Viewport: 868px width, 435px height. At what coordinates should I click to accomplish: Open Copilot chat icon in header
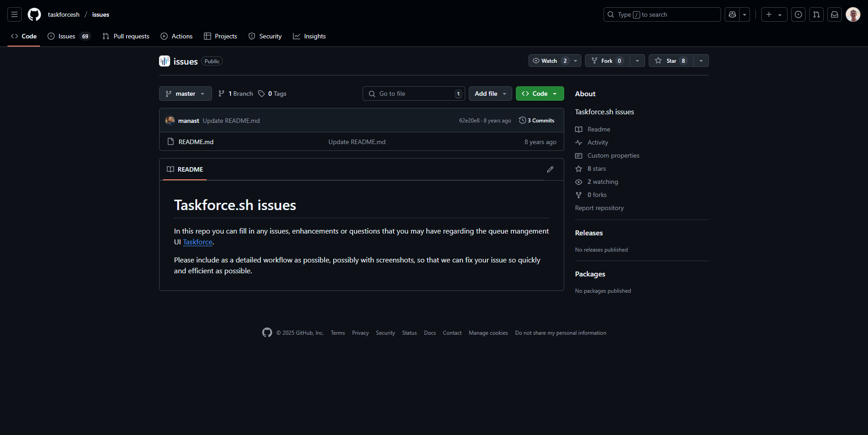click(732, 14)
